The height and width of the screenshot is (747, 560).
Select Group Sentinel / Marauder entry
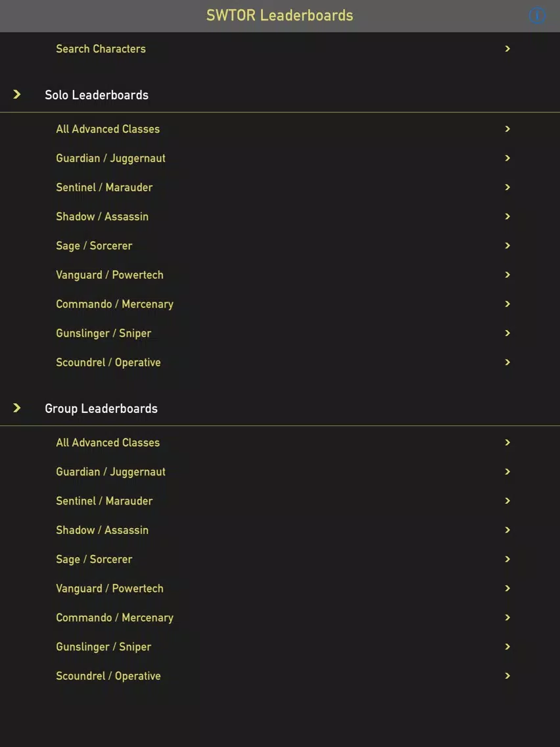[280, 500]
